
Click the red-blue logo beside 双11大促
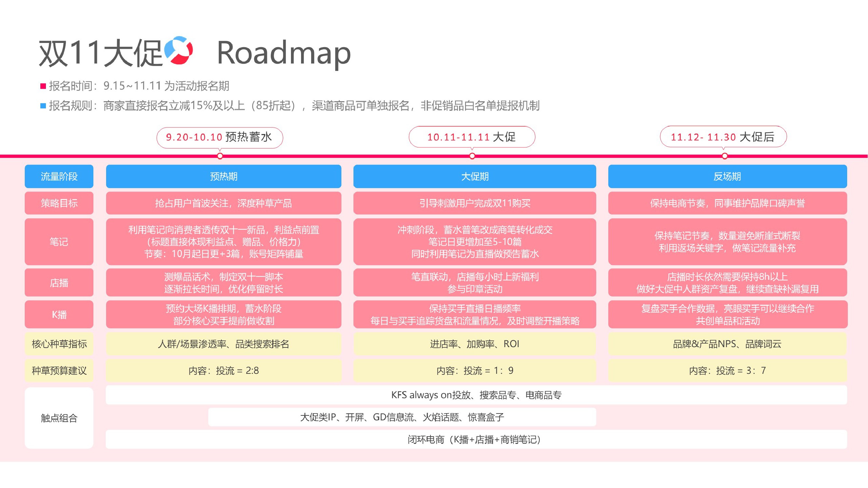(x=178, y=50)
